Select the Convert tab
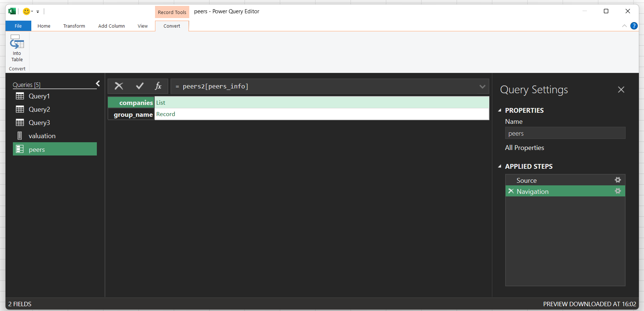 click(172, 26)
